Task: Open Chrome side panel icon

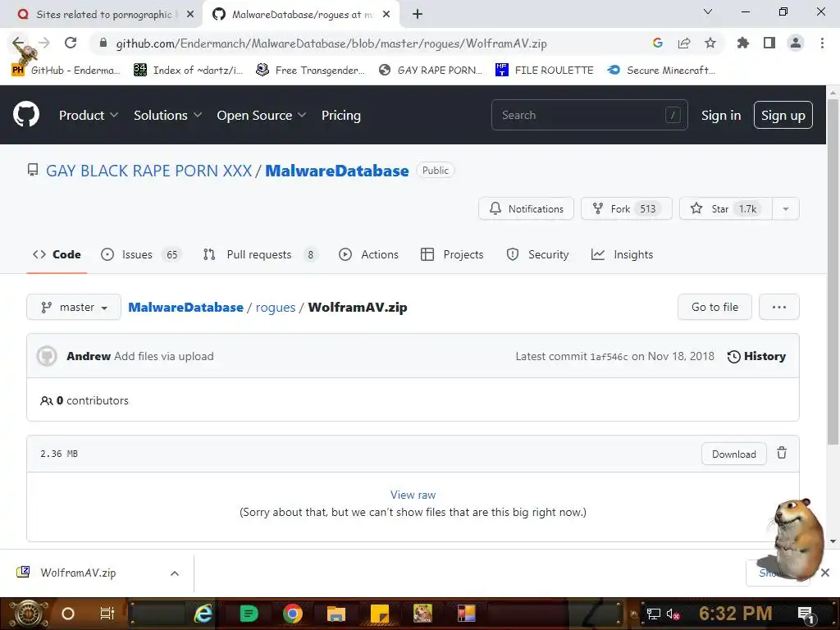Action: [769, 43]
